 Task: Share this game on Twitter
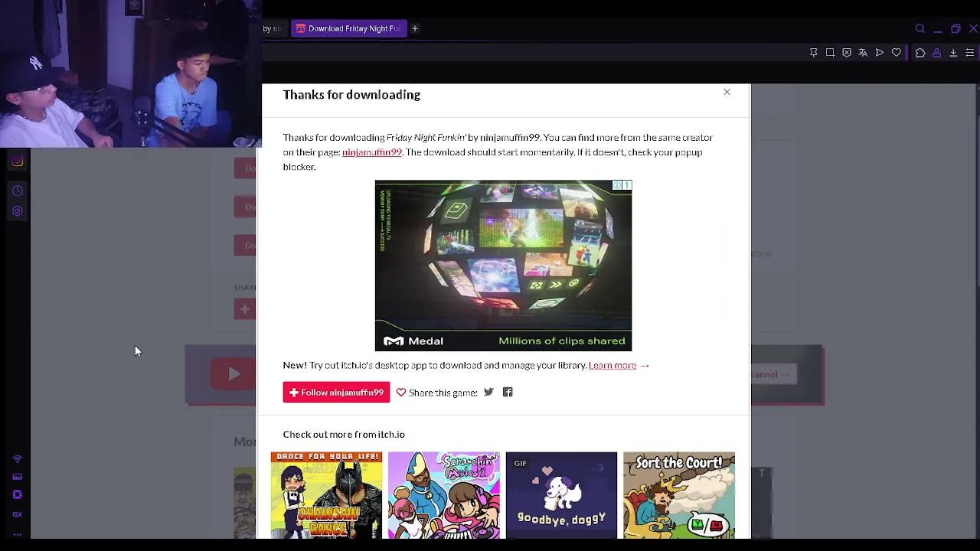tap(488, 393)
